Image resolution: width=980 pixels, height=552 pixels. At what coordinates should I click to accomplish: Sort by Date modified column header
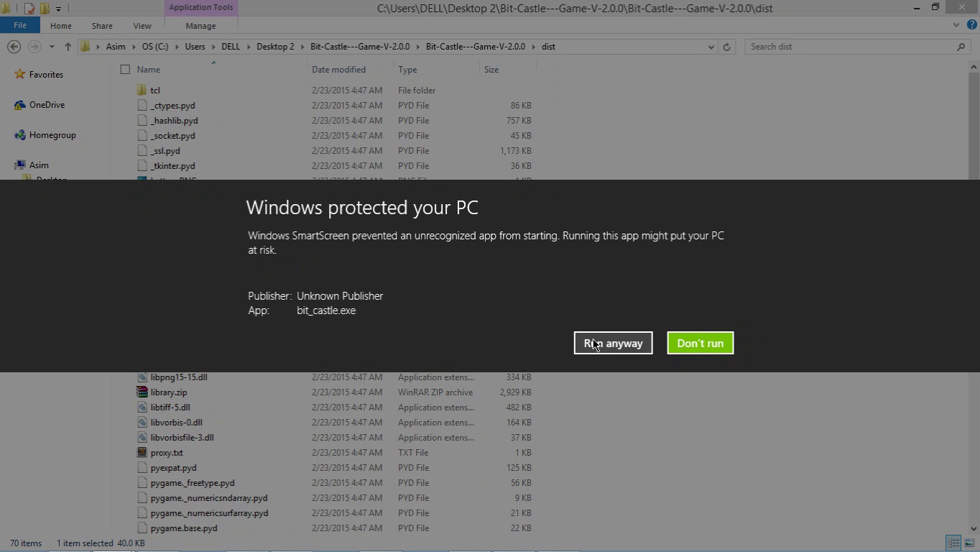338,70
